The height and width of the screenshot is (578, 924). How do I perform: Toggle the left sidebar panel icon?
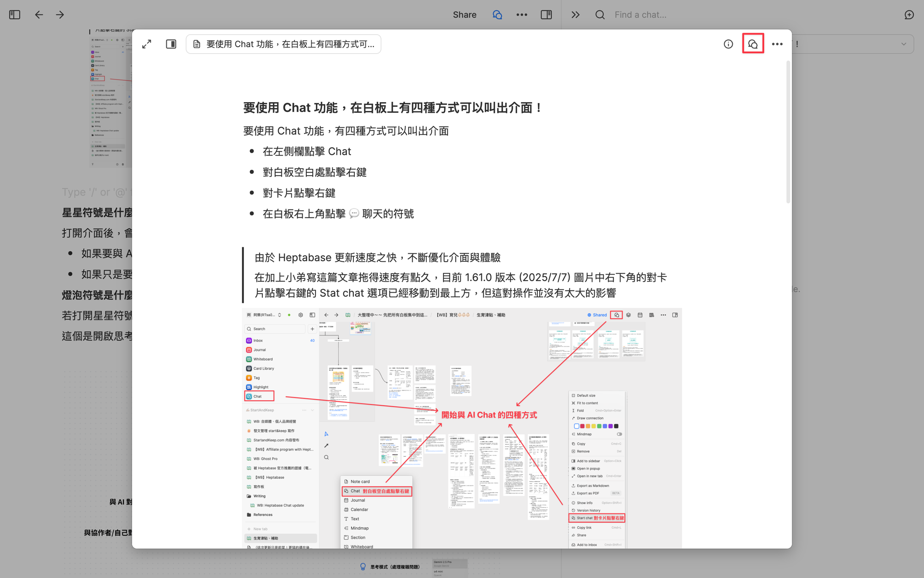pyautogui.click(x=15, y=15)
